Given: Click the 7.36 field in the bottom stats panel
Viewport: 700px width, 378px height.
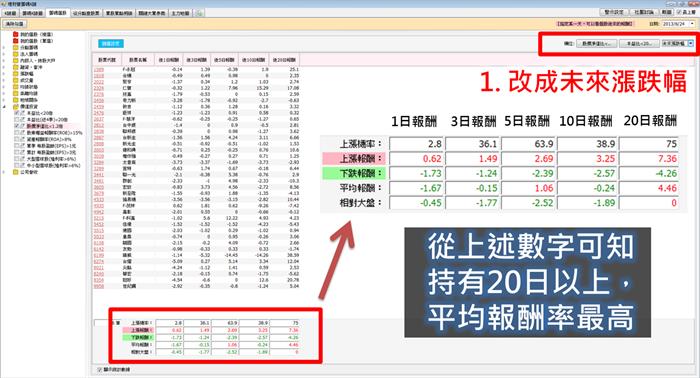Looking at the screenshot, I should click(285, 330).
